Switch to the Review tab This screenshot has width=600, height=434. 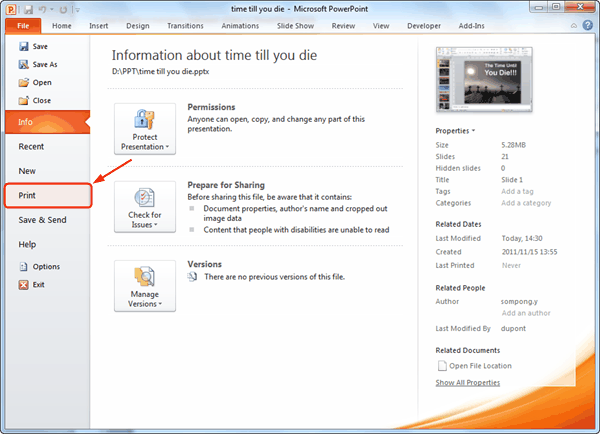(x=343, y=26)
